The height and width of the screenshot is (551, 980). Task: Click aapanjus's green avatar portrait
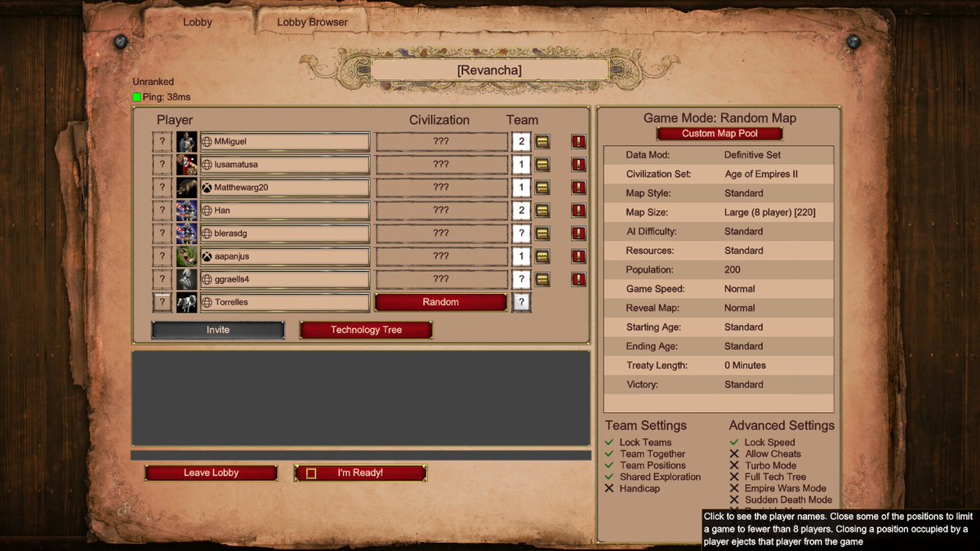[187, 256]
